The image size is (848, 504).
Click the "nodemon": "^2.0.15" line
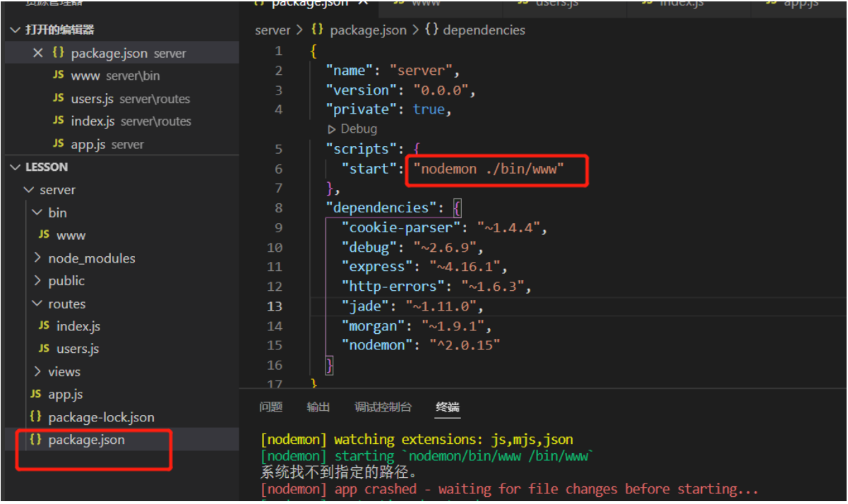421,345
